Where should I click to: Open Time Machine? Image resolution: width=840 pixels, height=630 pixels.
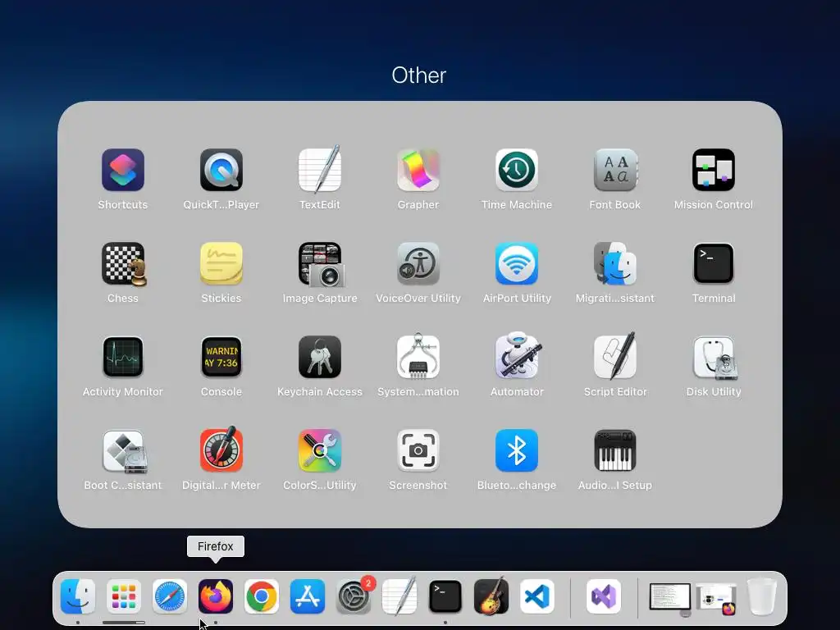coord(517,171)
